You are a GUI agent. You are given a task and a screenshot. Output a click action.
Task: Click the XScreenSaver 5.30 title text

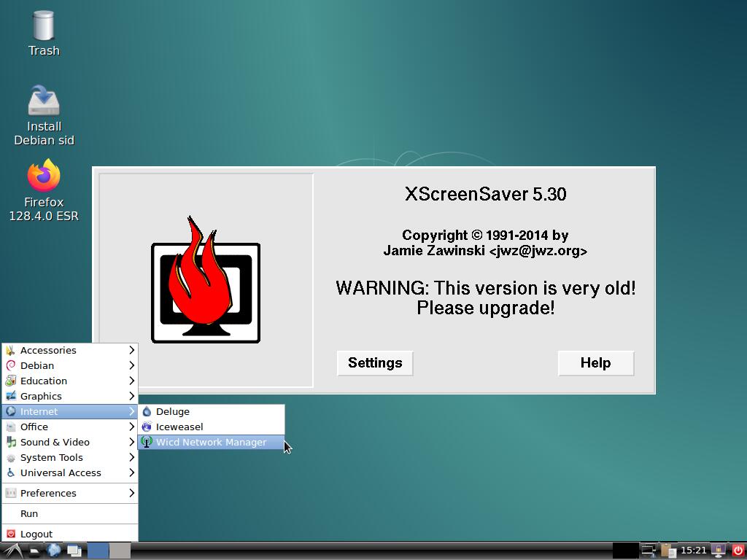pos(485,194)
